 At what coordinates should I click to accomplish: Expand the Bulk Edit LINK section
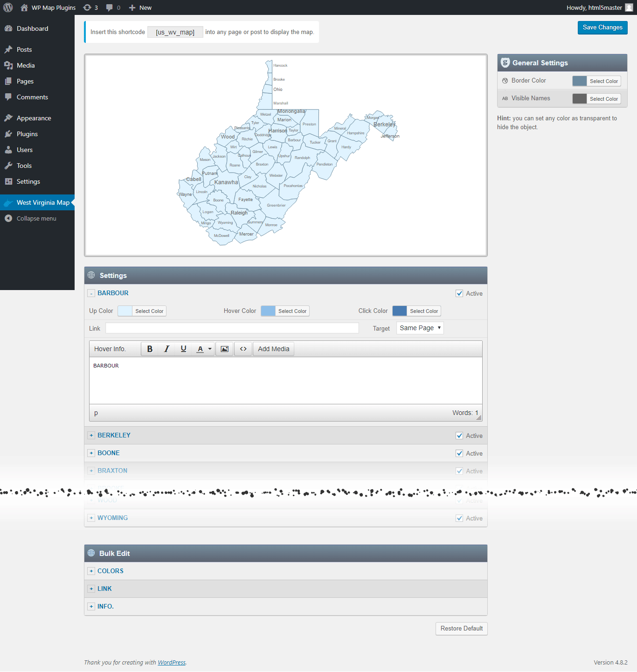pos(91,589)
